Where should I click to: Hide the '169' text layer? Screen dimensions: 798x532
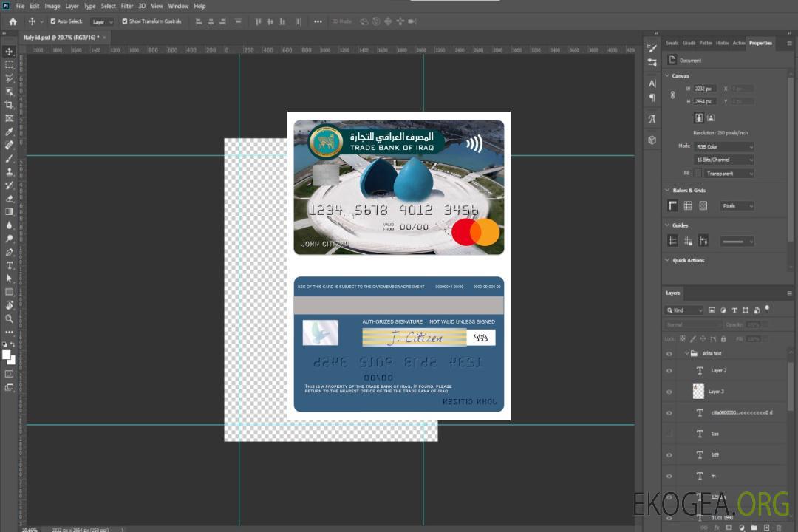pos(669,455)
